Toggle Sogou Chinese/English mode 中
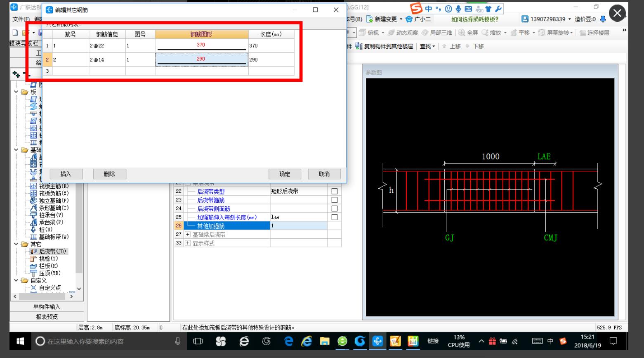Screen dimensions: 644x358 click(429, 9)
